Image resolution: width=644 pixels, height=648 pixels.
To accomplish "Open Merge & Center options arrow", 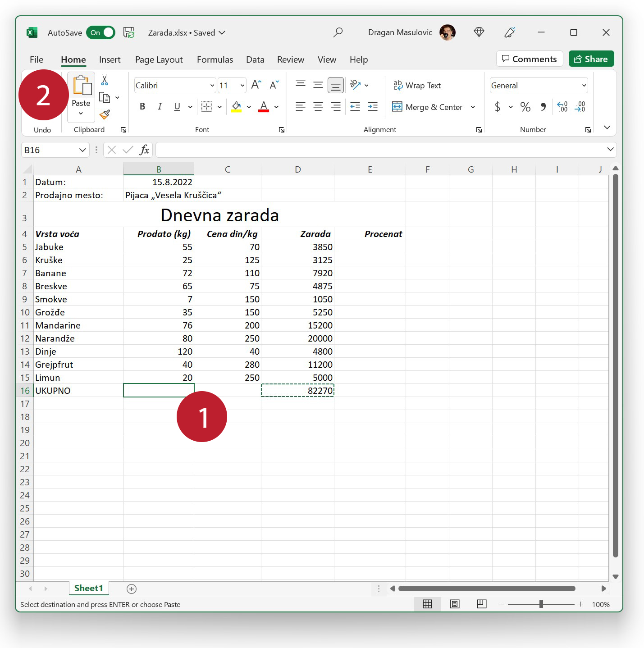I will coord(473,107).
